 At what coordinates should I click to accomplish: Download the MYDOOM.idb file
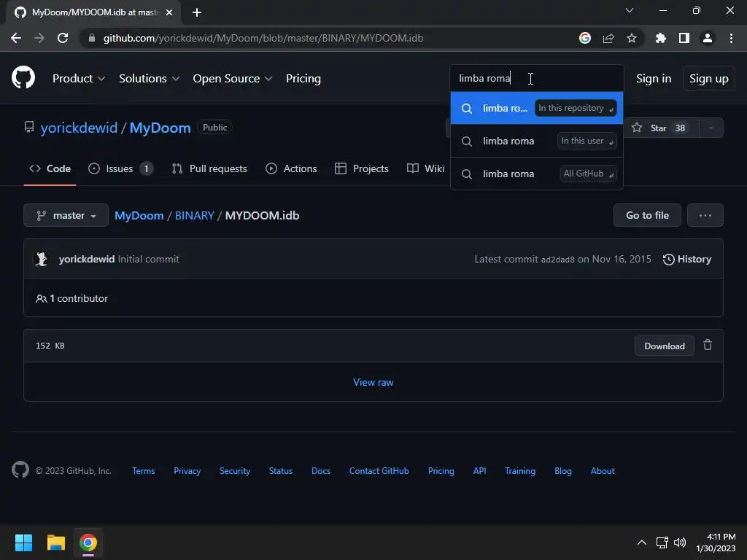pos(664,346)
